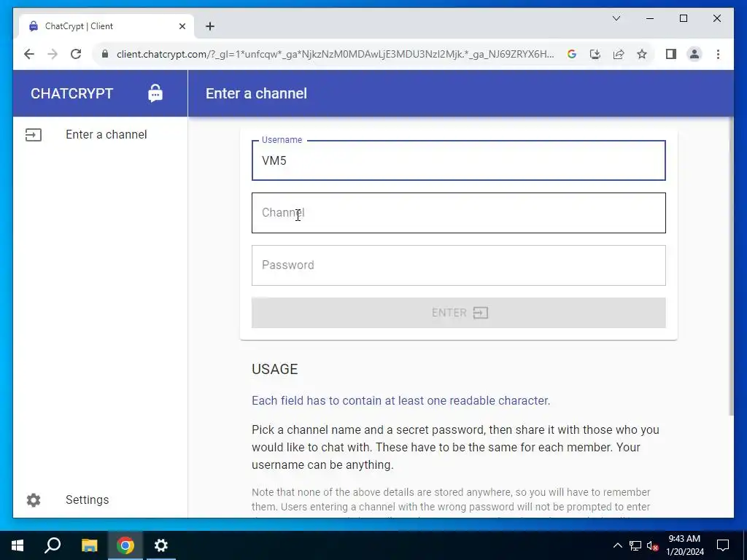
Task: Click the USAGE heading
Action: point(275,369)
